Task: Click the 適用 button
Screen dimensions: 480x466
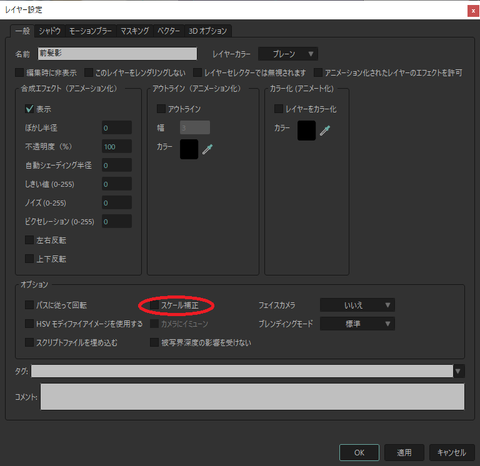Action: click(x=404, y=452)
